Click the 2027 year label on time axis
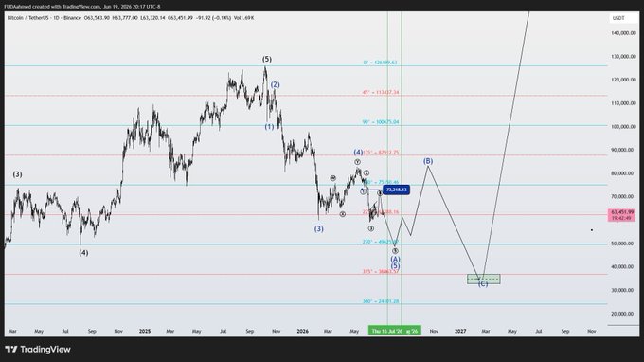644x362 pixels. [460, 331]
